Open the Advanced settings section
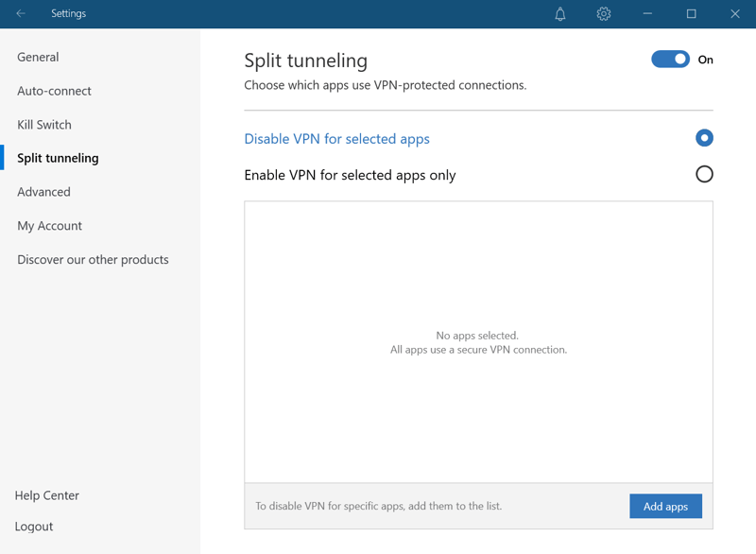 coord(43,192)
